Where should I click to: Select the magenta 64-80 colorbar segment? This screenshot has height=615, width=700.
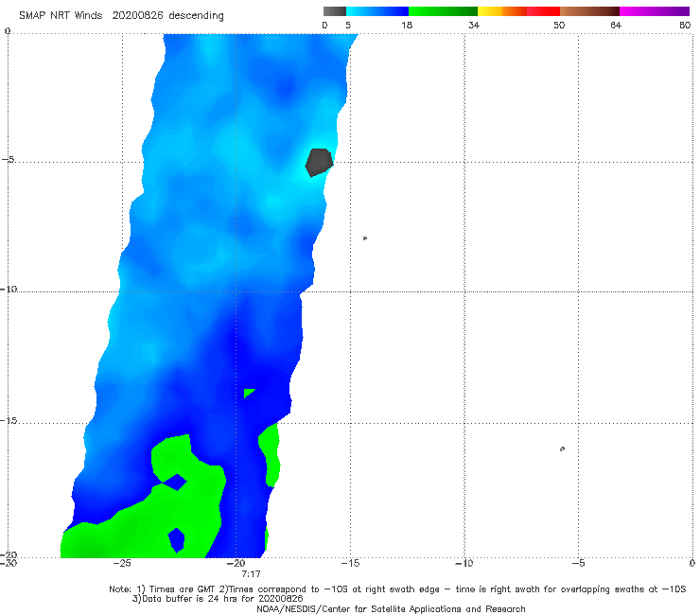pyautogui.click(x=655, y=11)
